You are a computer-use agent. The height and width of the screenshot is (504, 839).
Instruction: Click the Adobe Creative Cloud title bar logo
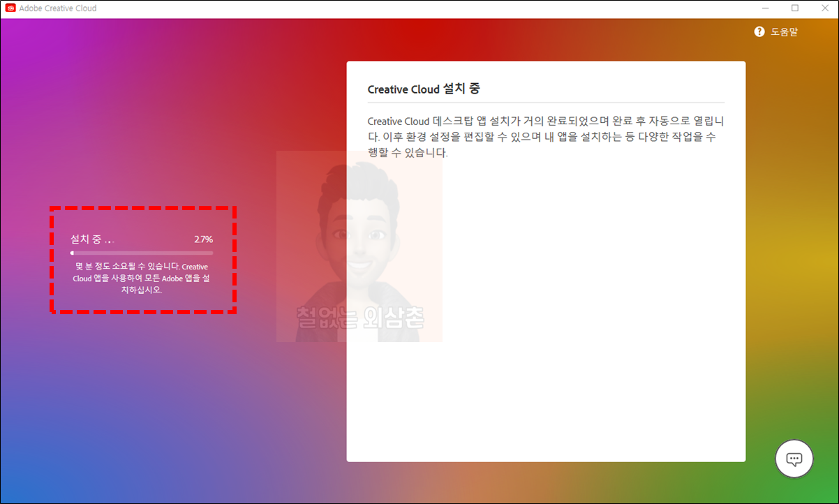click(x=10, y=8)
